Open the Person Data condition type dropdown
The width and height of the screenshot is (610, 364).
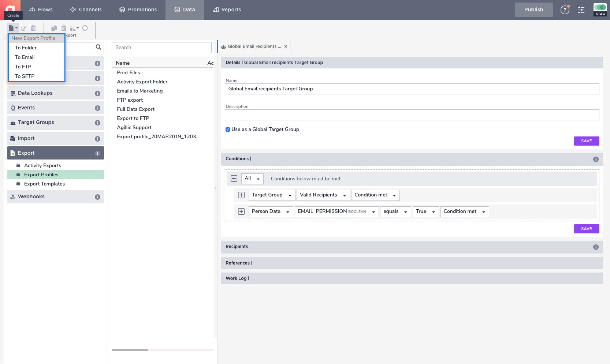[x=271, y=211]
